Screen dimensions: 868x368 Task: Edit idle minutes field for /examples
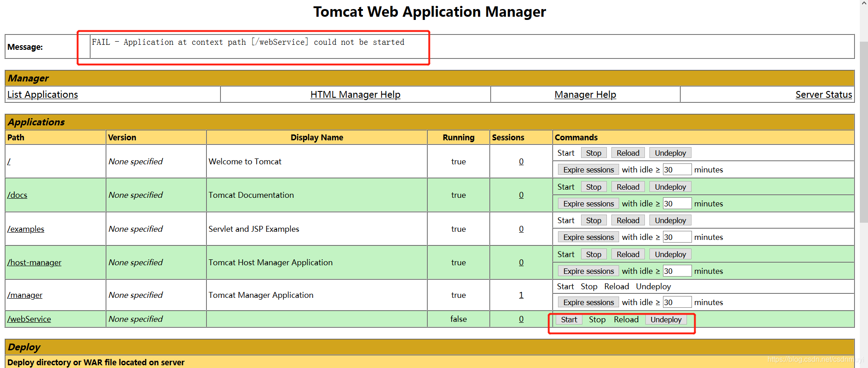pos(677,237)
